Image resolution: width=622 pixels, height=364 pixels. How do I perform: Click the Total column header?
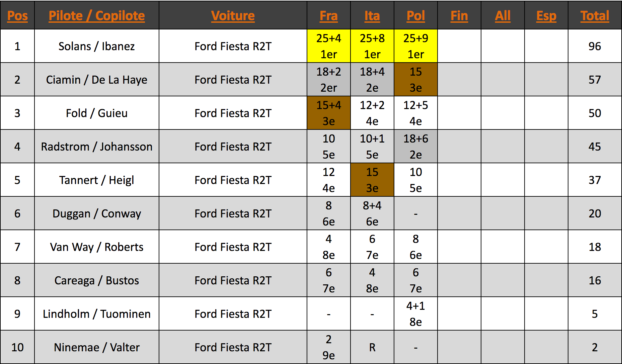(595, 16)
